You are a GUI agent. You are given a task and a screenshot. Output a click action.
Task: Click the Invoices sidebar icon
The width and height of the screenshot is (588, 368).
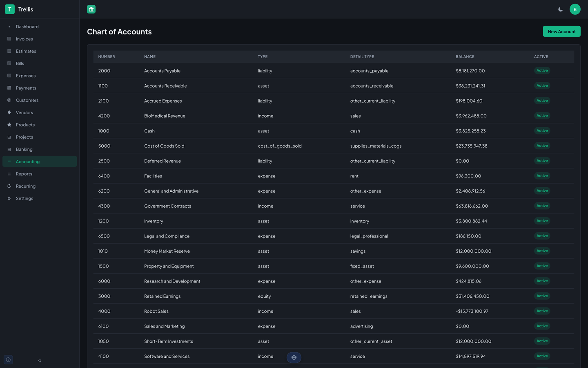coord(9,39)
